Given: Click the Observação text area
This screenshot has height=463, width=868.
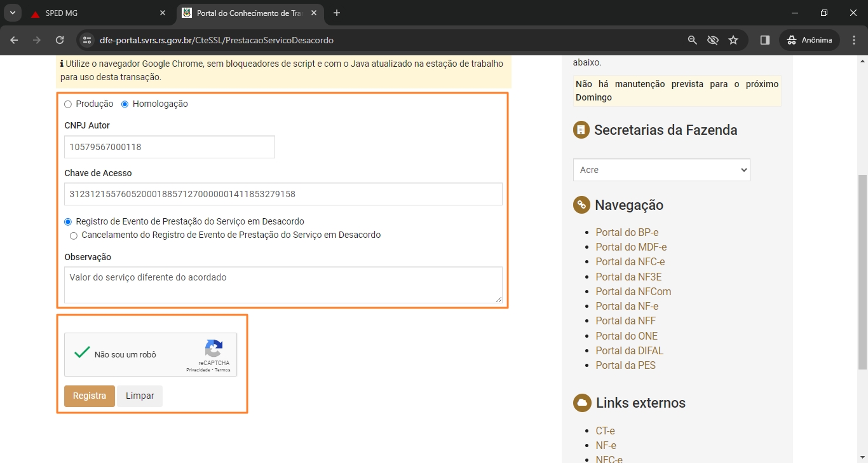Looking at the screenshot, I should tap(283, 285).
